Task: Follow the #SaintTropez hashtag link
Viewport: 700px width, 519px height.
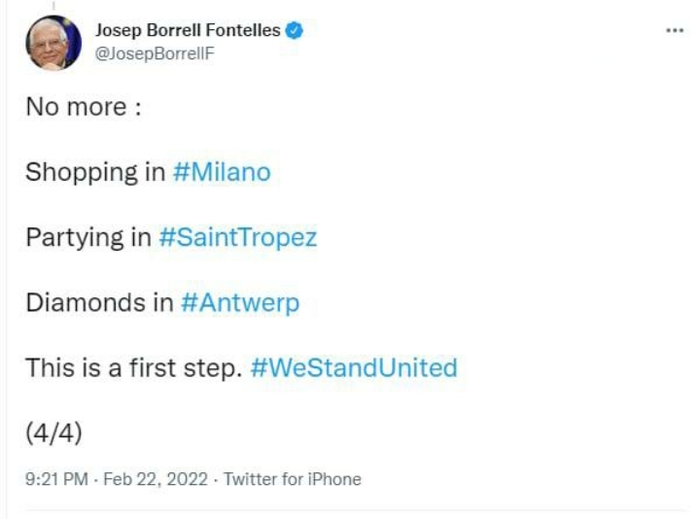Action: point(238,238)
